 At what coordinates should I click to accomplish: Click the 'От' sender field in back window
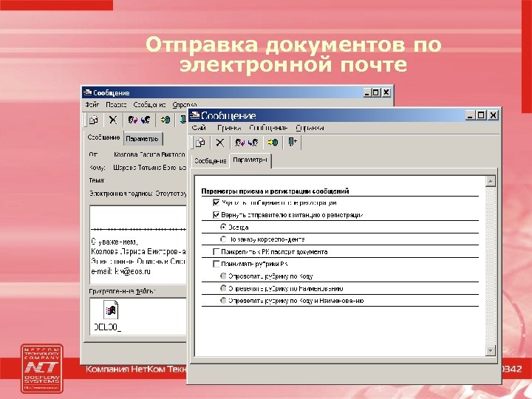[x=149, y=154]
